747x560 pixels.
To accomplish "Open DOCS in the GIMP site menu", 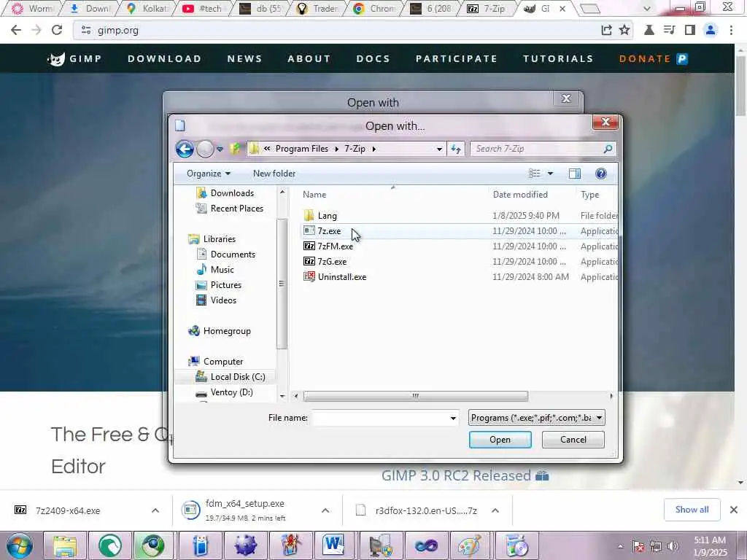I will (x=373, y=58).
